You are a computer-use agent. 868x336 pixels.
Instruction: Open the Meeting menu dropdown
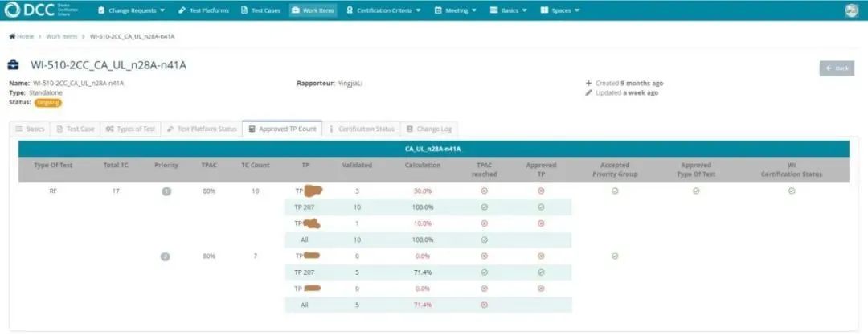click(x=456, y=10)
